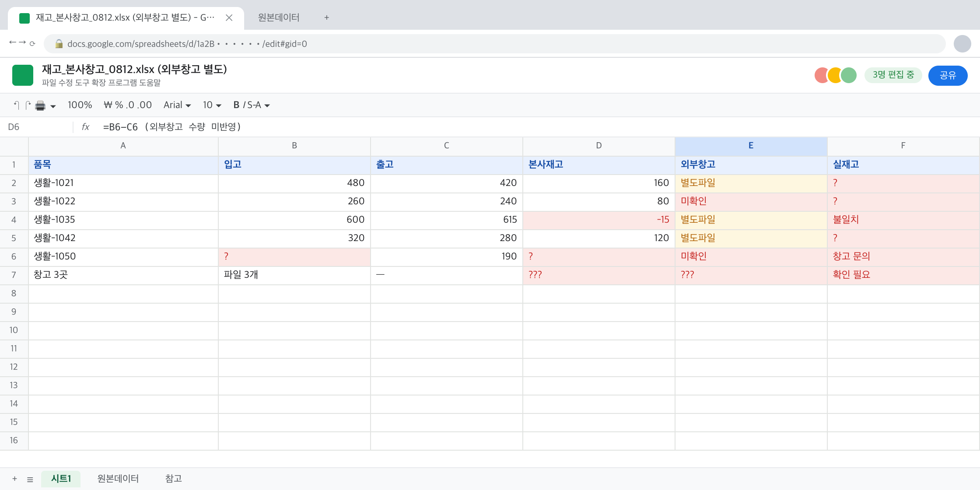Select the cell 불일치
The height and width of the screenshot is (490, 980).
click(x=903, y=220)
